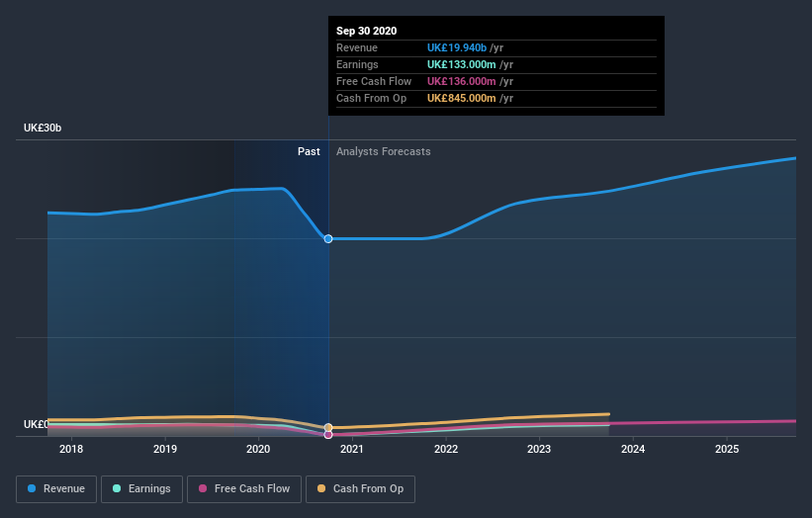Toggle the Revenue legend series

[56, 489]
